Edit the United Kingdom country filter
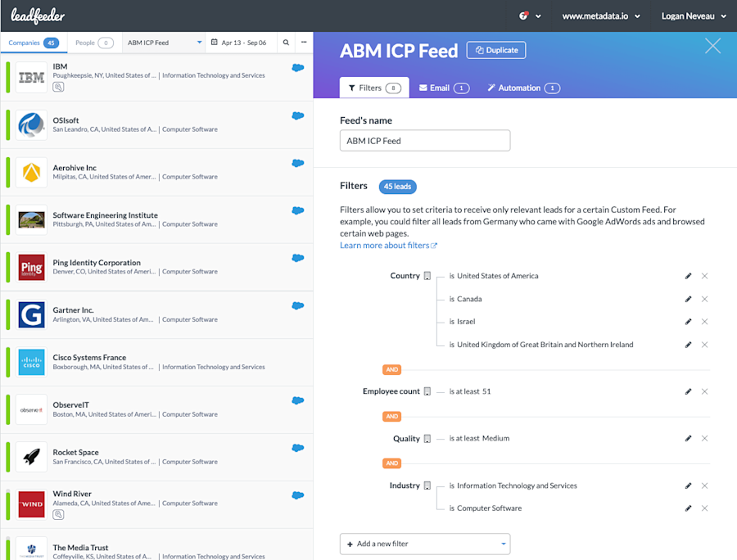737x560 pixels. (688, 345)
